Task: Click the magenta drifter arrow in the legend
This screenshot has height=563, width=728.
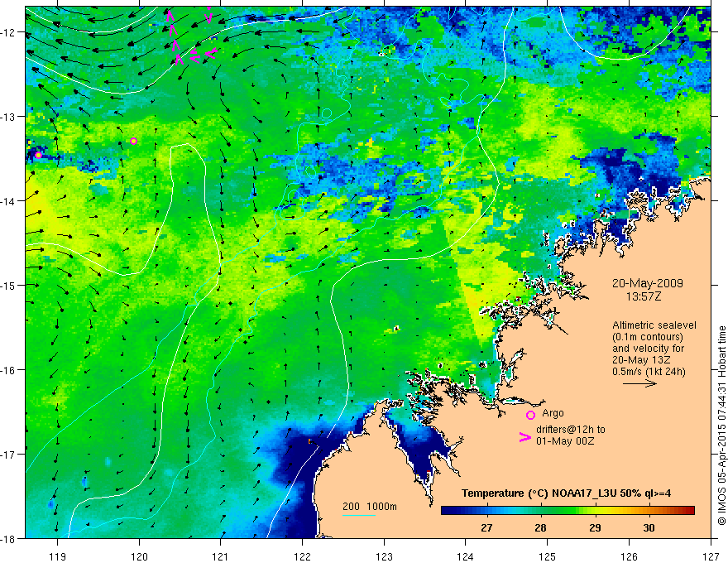Action: pos(525,437)
